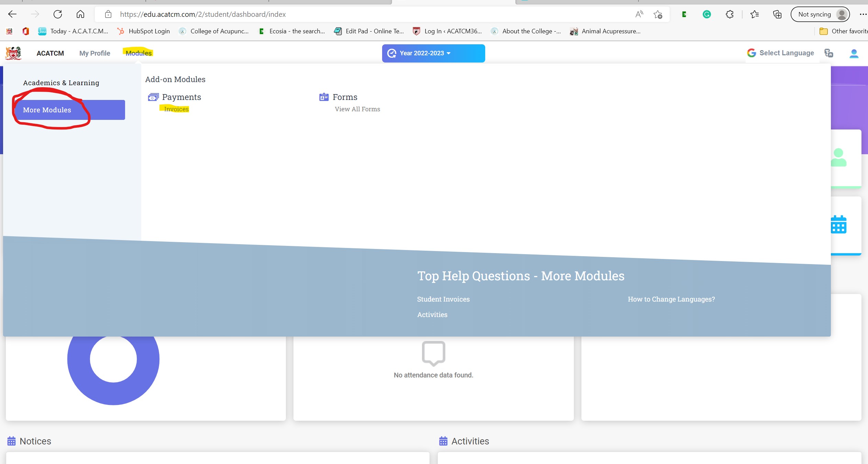The height and width of the screenshot is (464, 868).
Task: Select the Academics & Learning category
Action: click(x=61, y=83)
